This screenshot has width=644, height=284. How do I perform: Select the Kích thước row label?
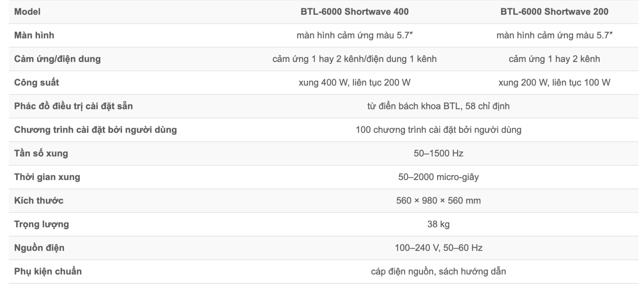39,201
